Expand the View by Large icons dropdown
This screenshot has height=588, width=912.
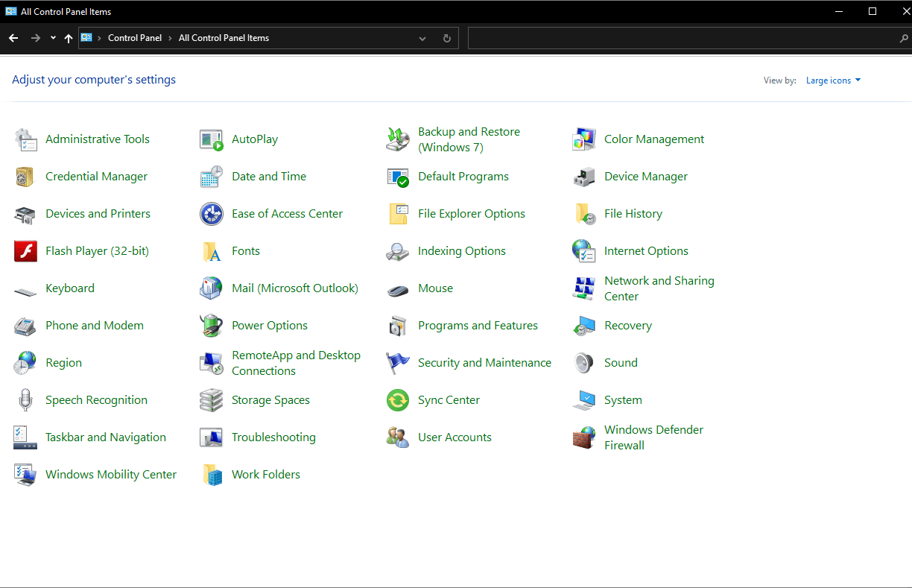[x=833, y=80]
